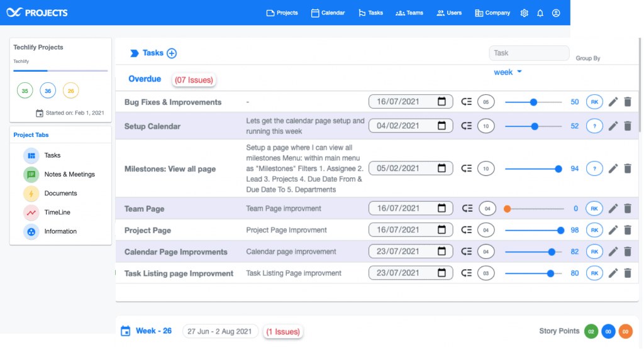Select TimeLine project tab
The image size is (644, 357).
tap(47, 212)
